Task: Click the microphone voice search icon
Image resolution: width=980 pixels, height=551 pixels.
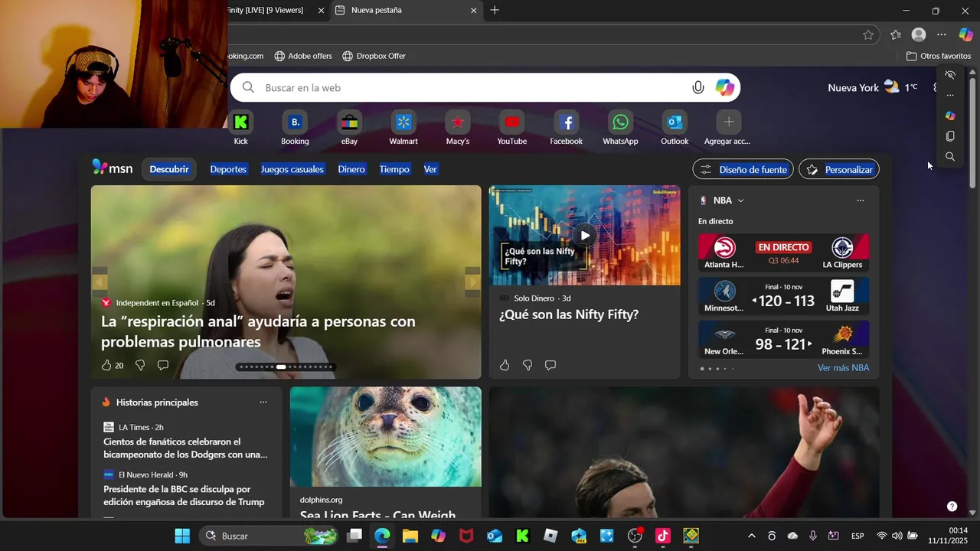Action: tap(697, 87)
